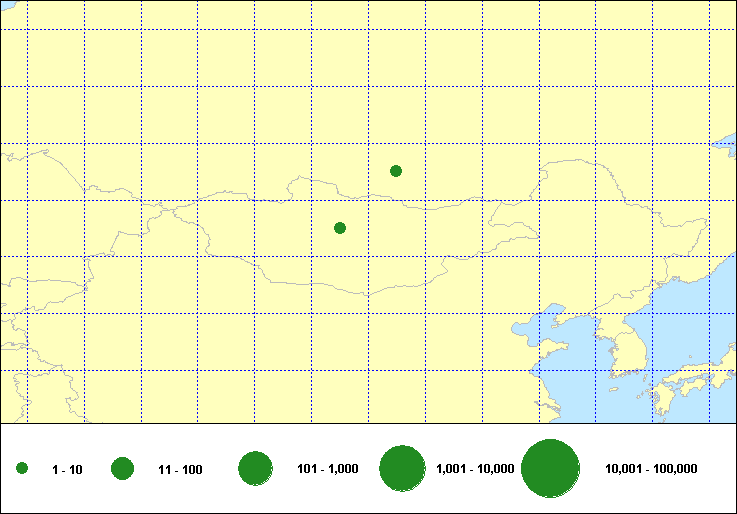Click the Yellow Sea west of Korea
This screenshot has width=737, height=514.
580,375
